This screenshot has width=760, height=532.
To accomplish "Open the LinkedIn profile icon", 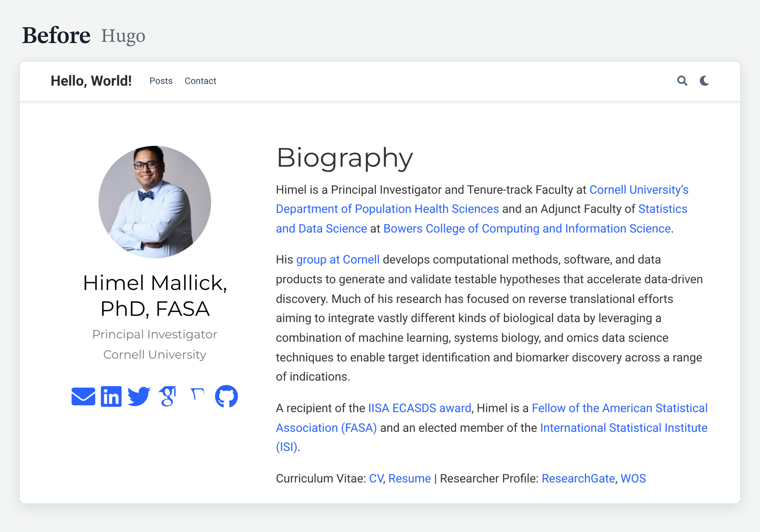I will [111, 396].
